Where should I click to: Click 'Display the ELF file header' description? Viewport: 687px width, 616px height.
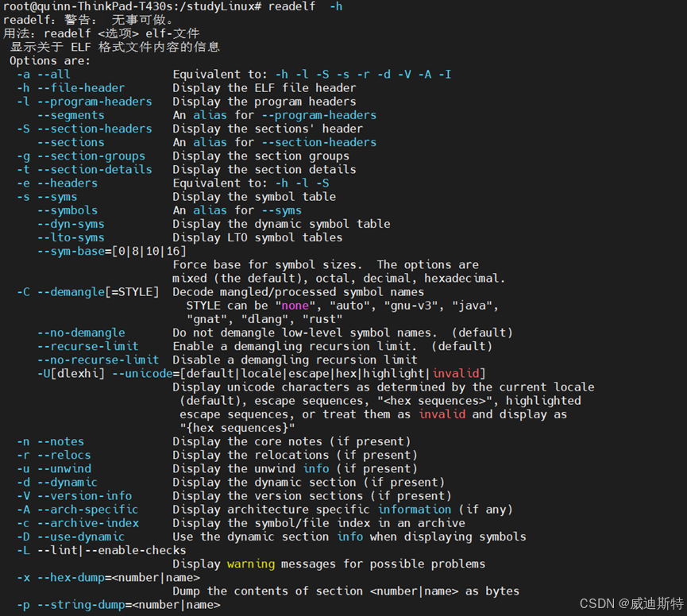pyautogui.click(x=264, y=88)
